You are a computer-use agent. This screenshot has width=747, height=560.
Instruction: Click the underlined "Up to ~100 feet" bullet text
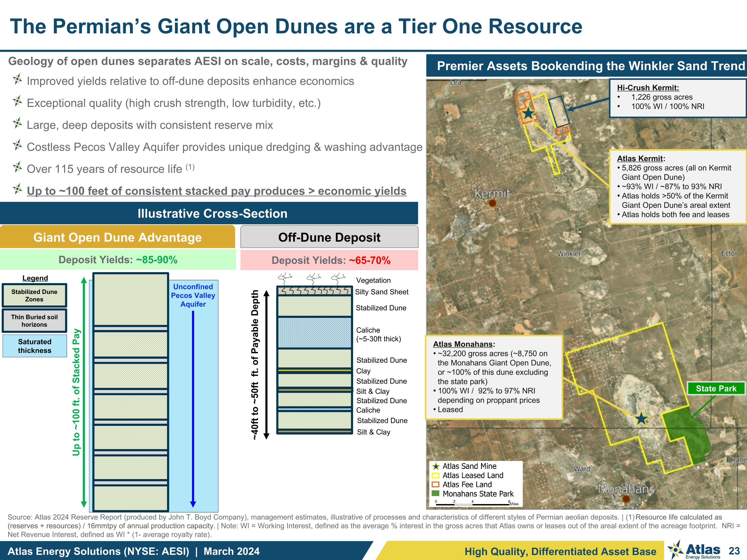[216, 191]
